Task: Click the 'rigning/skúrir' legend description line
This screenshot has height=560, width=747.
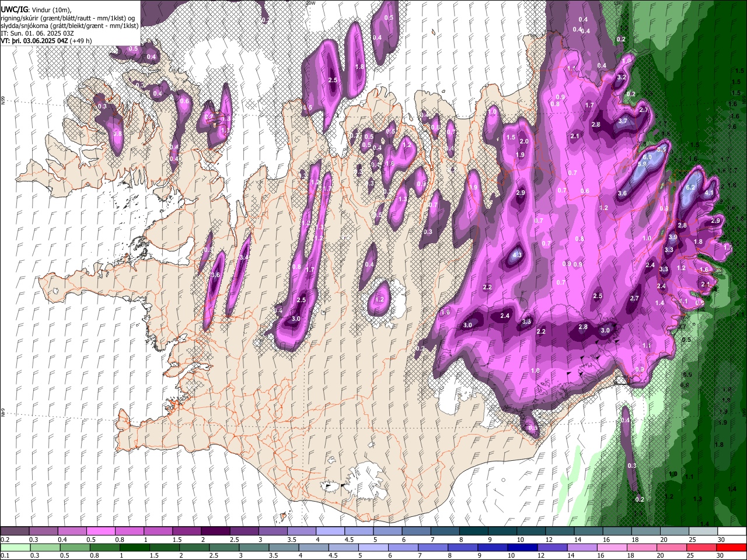Action: tap(67, 18)
